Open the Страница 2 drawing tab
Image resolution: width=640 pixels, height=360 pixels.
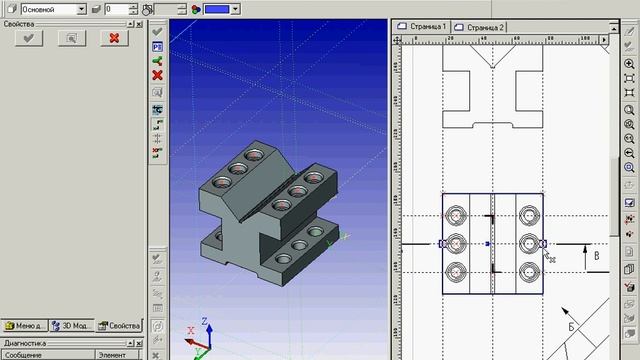click(x=479, y=27)
